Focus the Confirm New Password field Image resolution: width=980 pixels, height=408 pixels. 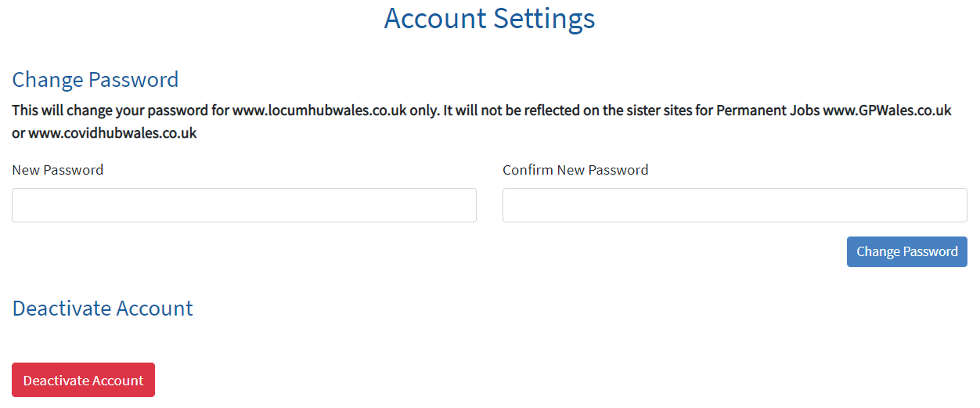click(x=734, y=205)
